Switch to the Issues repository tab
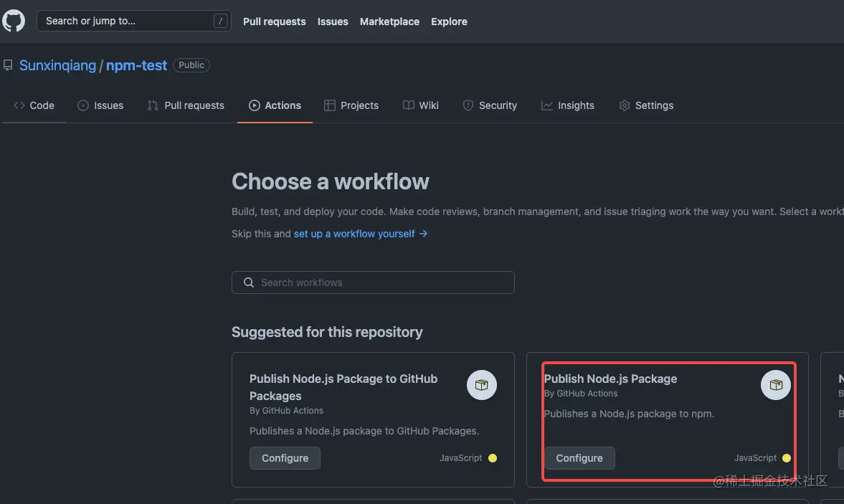This screenshot has height=504, width=844. coord(100,105)
